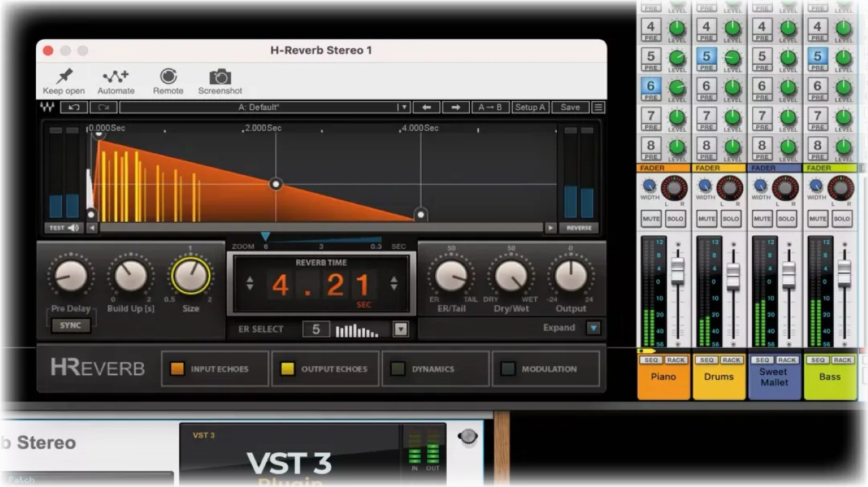Load next preset with right arrow

pyautogui.click(x=456, y=107)
